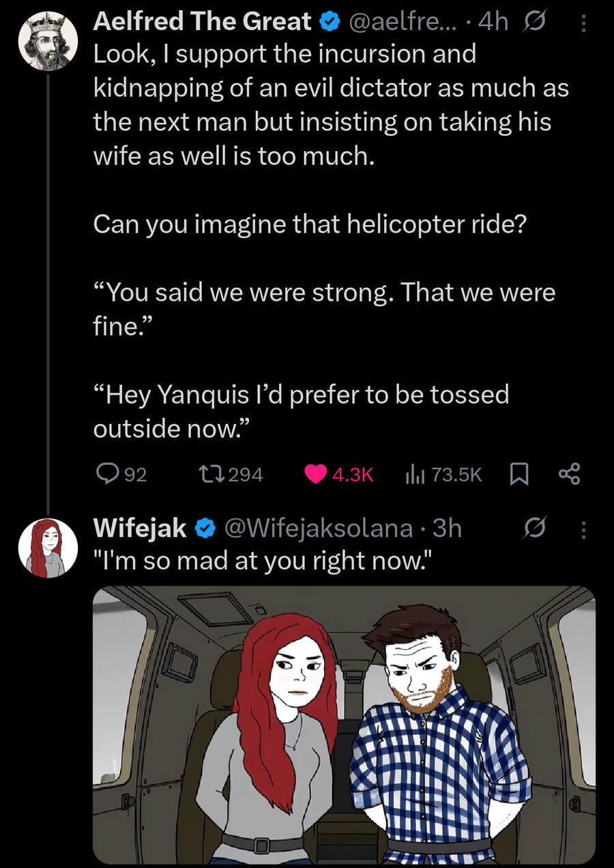Screen dimensions: 614x868
Task: Open the helicopter cartoon image attachment
Action: coord(343,725)
